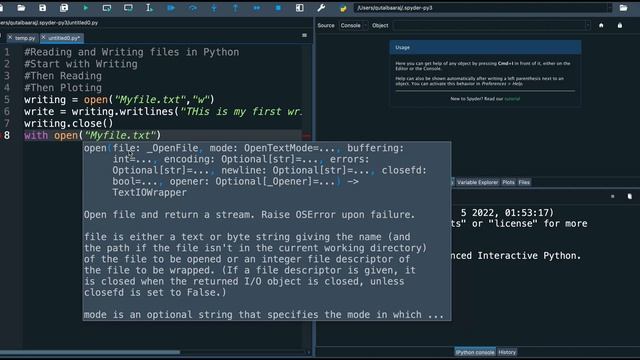Switch to Files tab

pos(524,182)
